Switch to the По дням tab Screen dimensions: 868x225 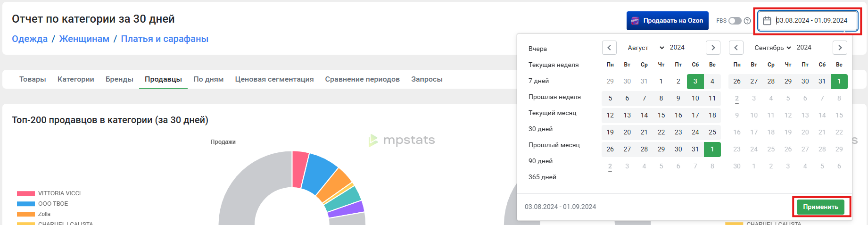tap(208, 79)
